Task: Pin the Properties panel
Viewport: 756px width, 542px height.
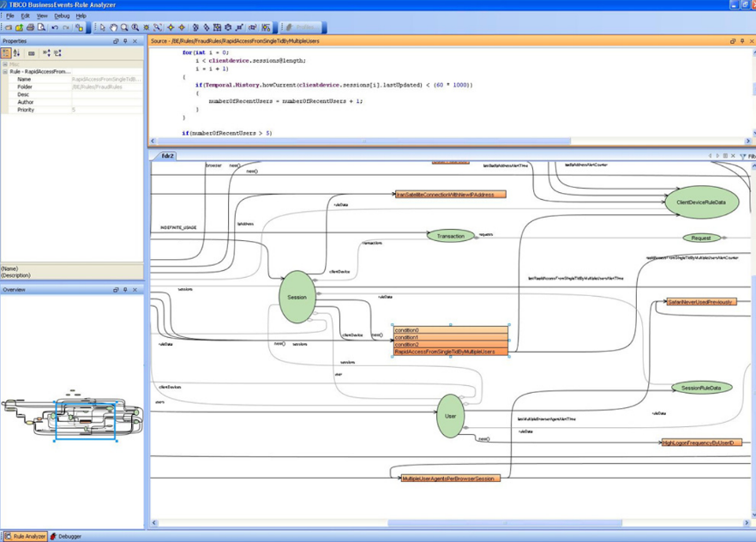Action: (x=125, y=41)
